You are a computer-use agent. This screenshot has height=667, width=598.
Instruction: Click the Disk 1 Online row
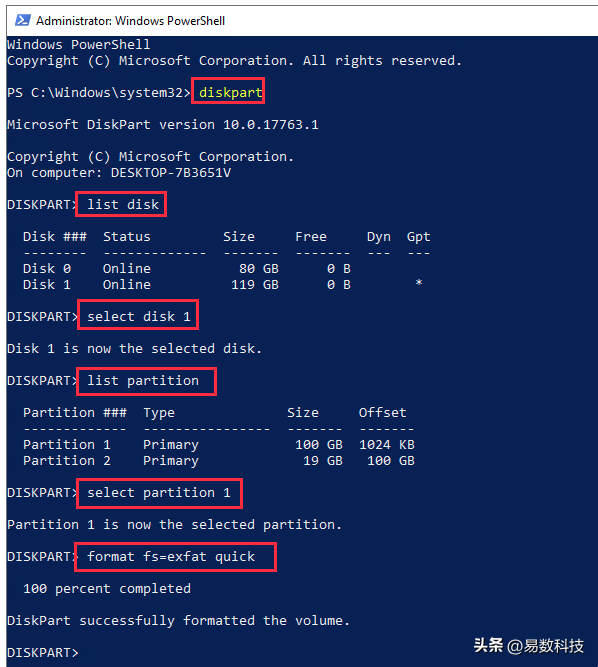[222, 285]
